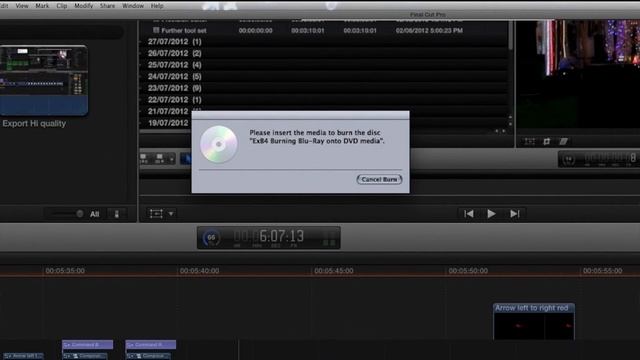Open the Modify menu
Image resolution: width=640 pixels, height=360 pixels.
coord(84,6)
